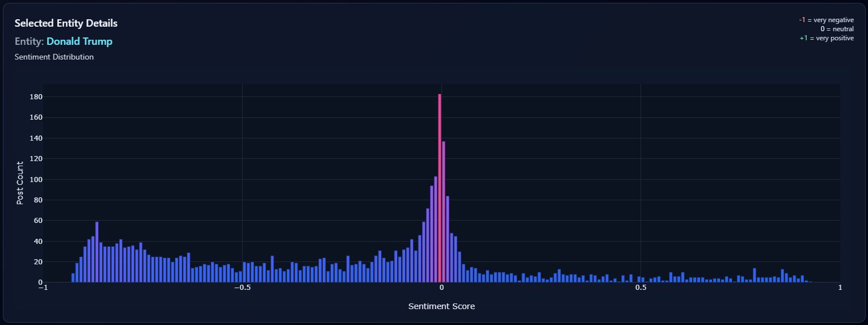The height and width of the screenshot is (325, 868).
Task: Click the '-1 = very negative' legend text
Action: coord(826,20)
